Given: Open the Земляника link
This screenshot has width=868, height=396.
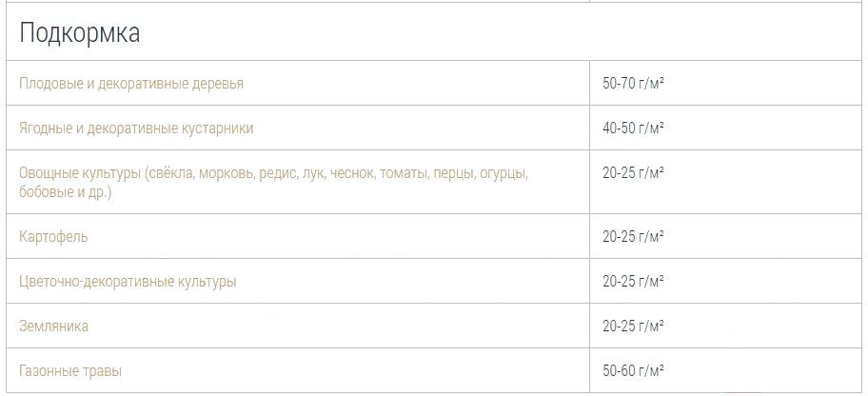Looking at the screenshot, I should pos(53,327).
